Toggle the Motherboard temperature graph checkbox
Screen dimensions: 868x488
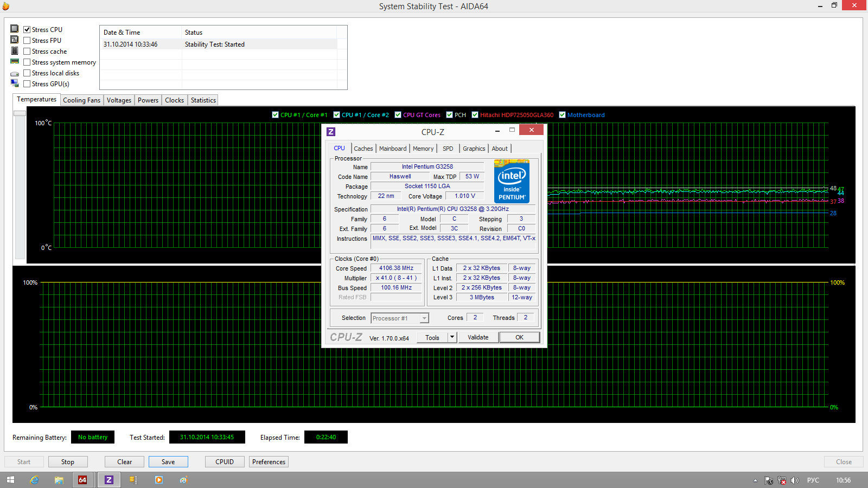(562, 114)
